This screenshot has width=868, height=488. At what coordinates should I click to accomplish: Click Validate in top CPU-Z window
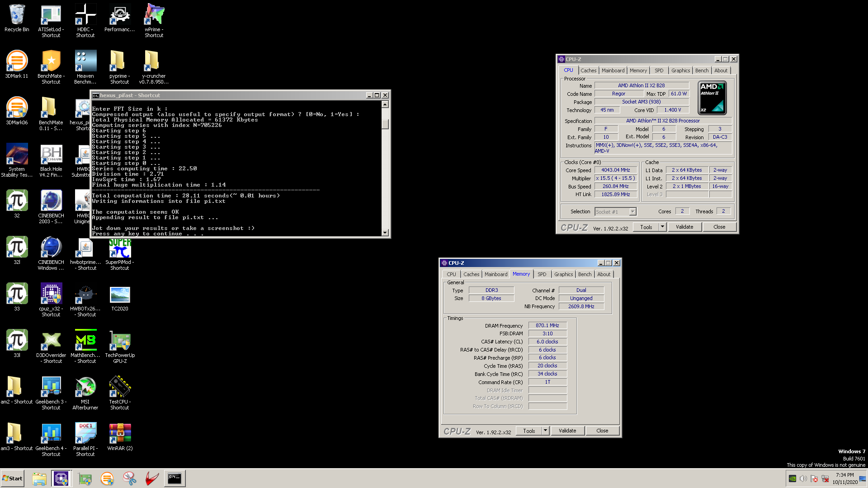[x=684, y=227]
